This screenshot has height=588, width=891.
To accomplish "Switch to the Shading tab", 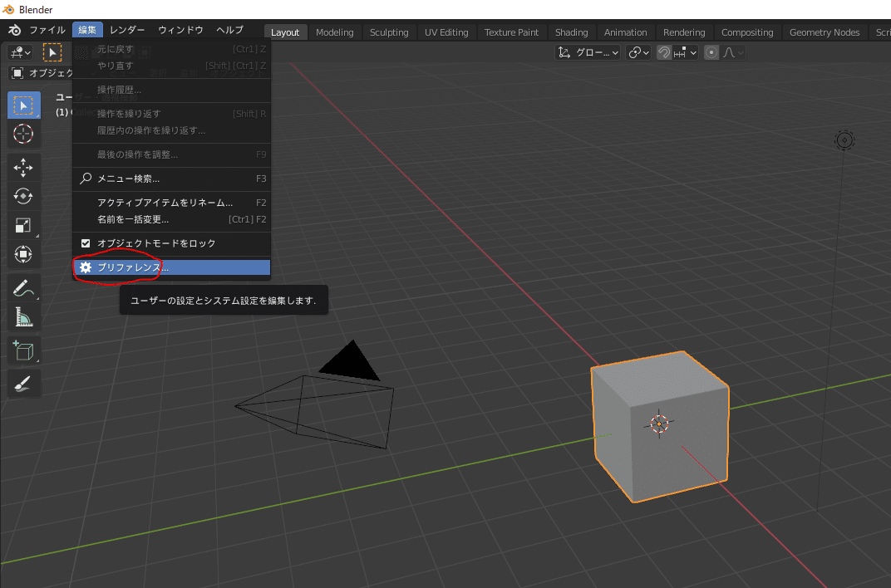I will (x=572, y=32).
